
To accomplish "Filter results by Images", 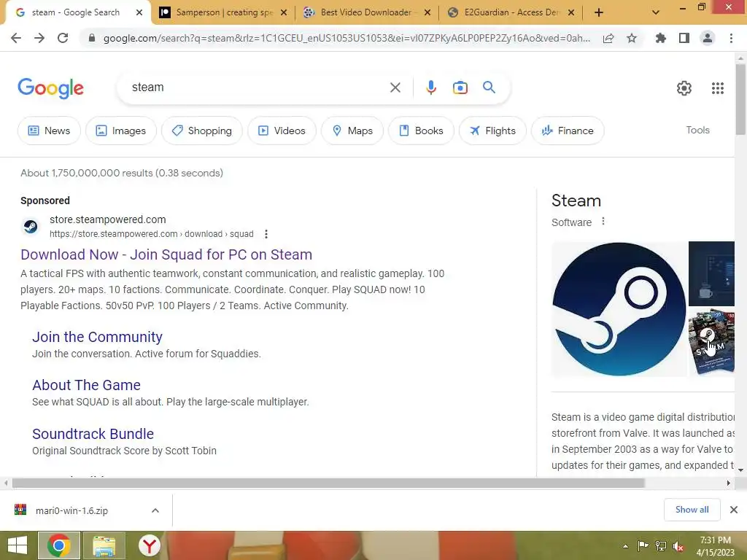I will click(121, 131).
